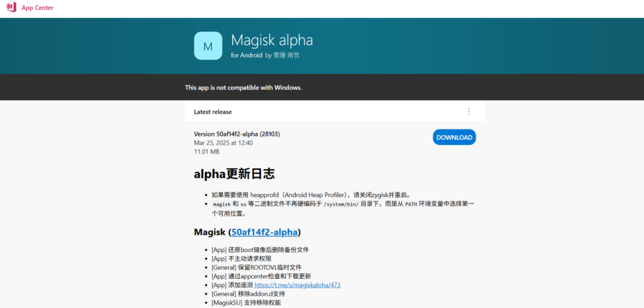Click the 'alpha更新日志' heading
Viewport: 644px width, 308px height.
[x=234, y=174]
